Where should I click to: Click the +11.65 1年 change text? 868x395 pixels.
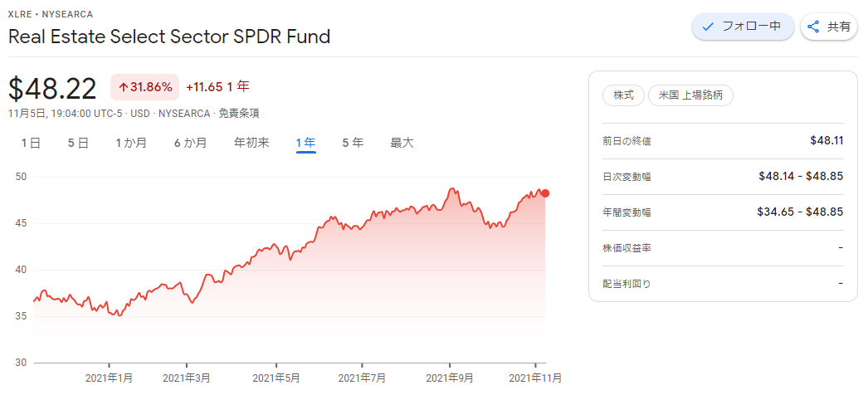[x=217, y=87]
